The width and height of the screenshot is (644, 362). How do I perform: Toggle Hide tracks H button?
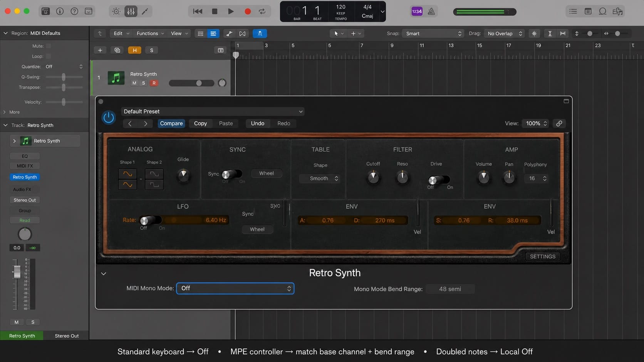click(x=134, y=50)
